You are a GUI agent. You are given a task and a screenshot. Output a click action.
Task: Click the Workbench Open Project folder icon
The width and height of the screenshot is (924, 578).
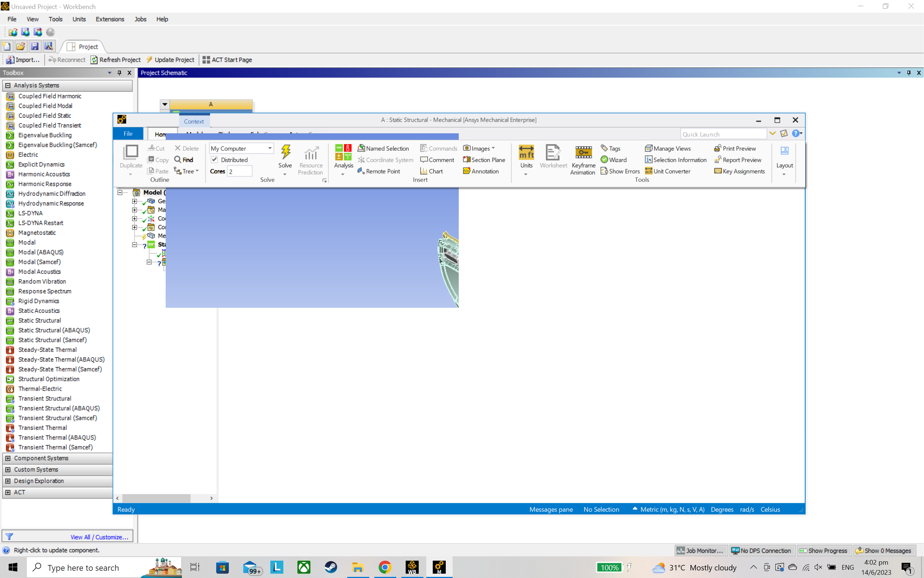click(21, 47)
